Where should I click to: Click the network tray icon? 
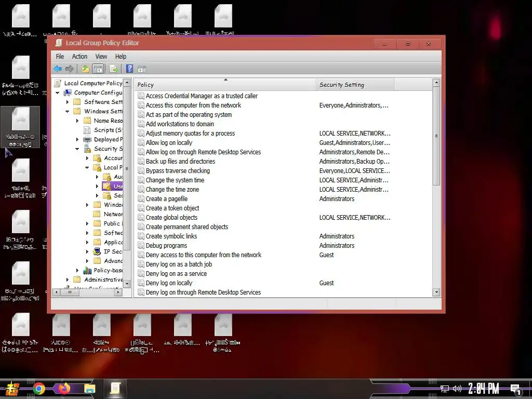445,389
